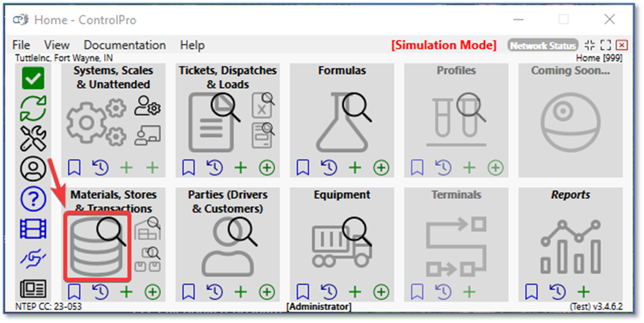The image size is (644, 323).
Task: Click the handshake icon in sidebar
Action: coord(33,258)
